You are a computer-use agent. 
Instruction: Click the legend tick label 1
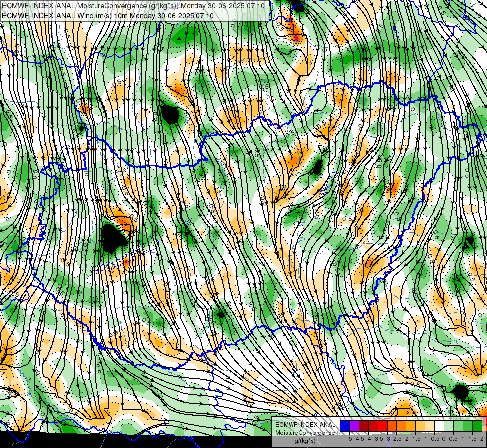[463, 439]
